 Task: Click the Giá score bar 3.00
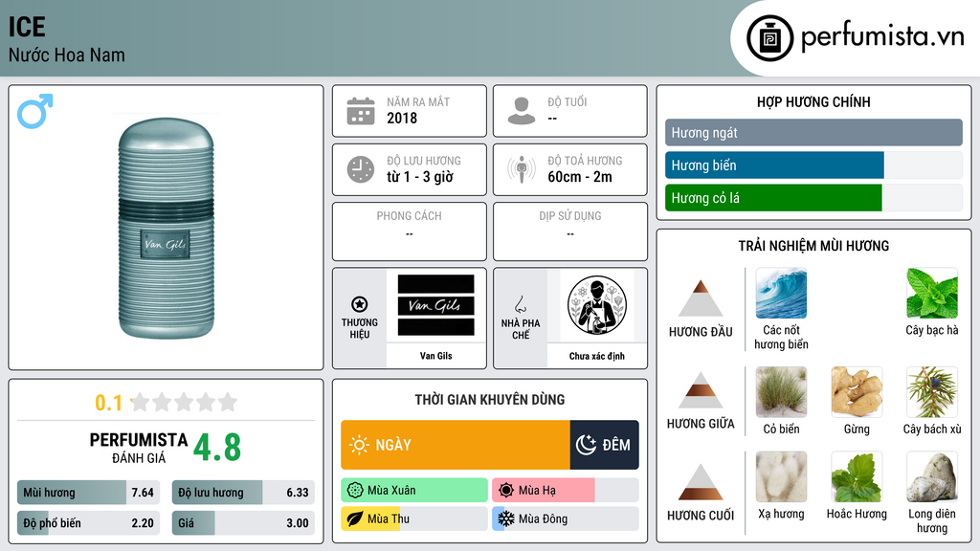coord(243,523)
